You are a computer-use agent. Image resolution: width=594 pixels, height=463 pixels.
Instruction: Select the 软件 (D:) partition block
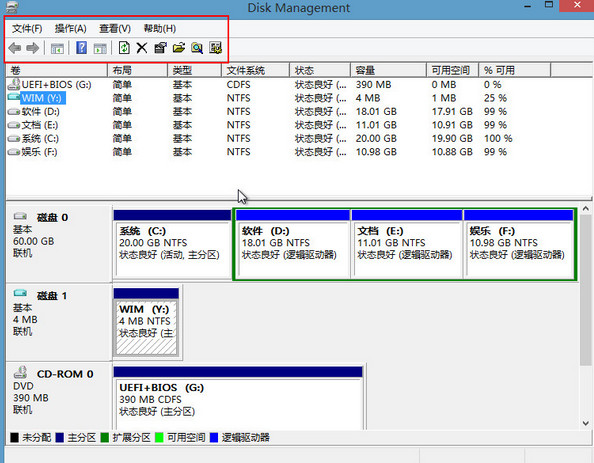[292, 244]
